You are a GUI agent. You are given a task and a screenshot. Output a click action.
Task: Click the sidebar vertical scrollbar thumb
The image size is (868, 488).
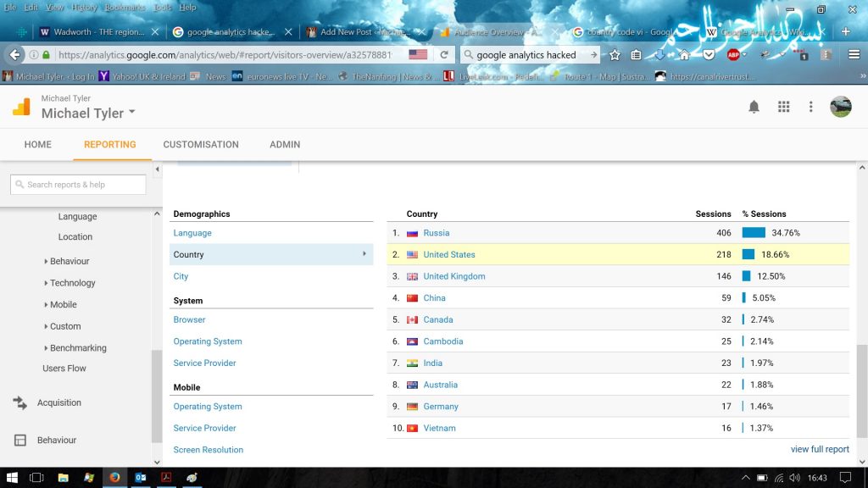pos(157,395)
